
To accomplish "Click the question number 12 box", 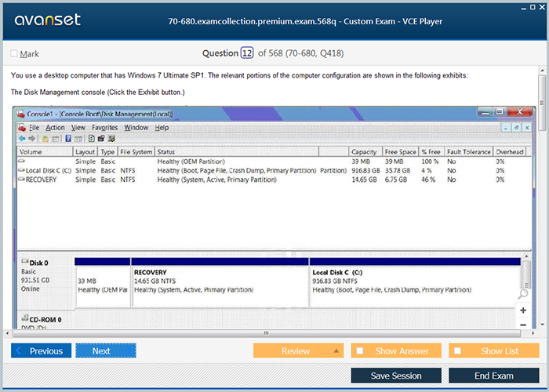I will point(247,53).
